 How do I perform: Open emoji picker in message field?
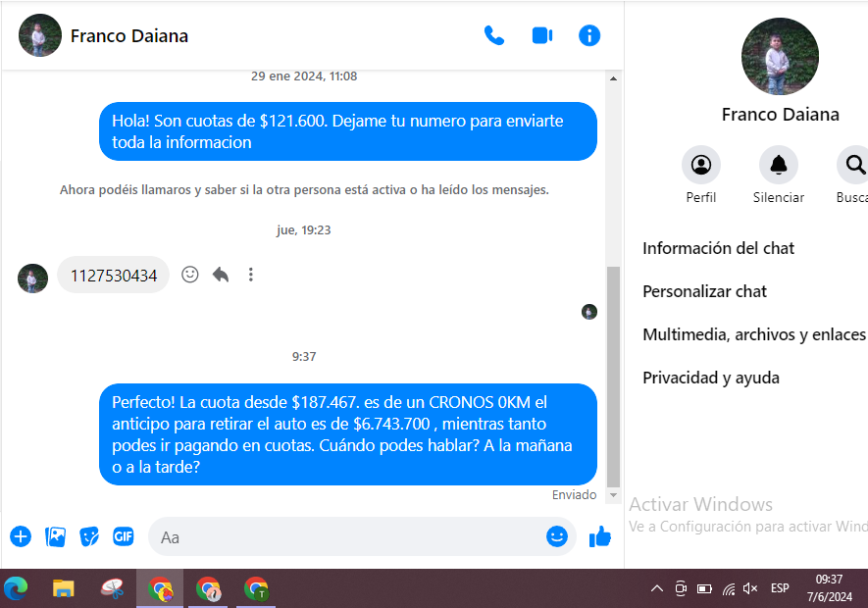click(x=557, y=536)
